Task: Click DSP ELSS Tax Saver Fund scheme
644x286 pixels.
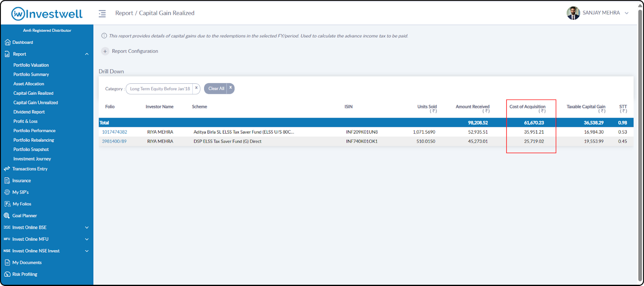Action: [227, 141]
